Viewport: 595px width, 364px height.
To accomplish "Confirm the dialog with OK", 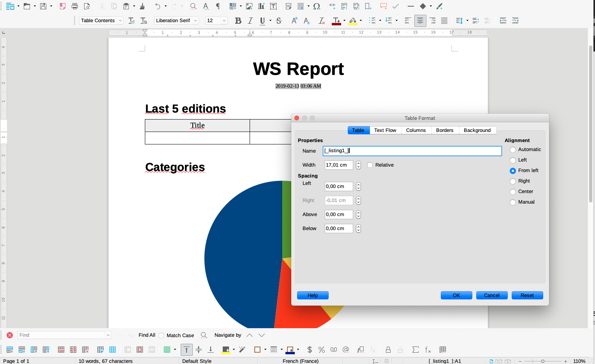I will click(x=456, y=295).
